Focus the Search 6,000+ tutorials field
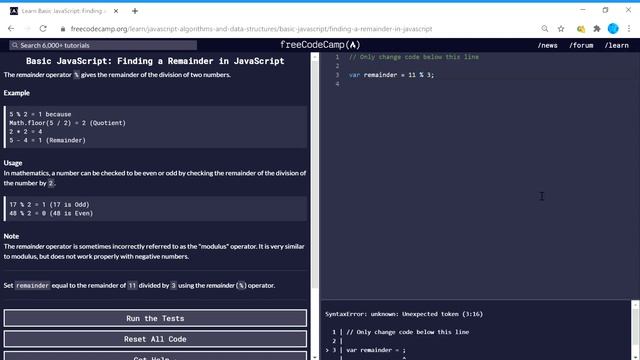 click(x=103, y=45)
